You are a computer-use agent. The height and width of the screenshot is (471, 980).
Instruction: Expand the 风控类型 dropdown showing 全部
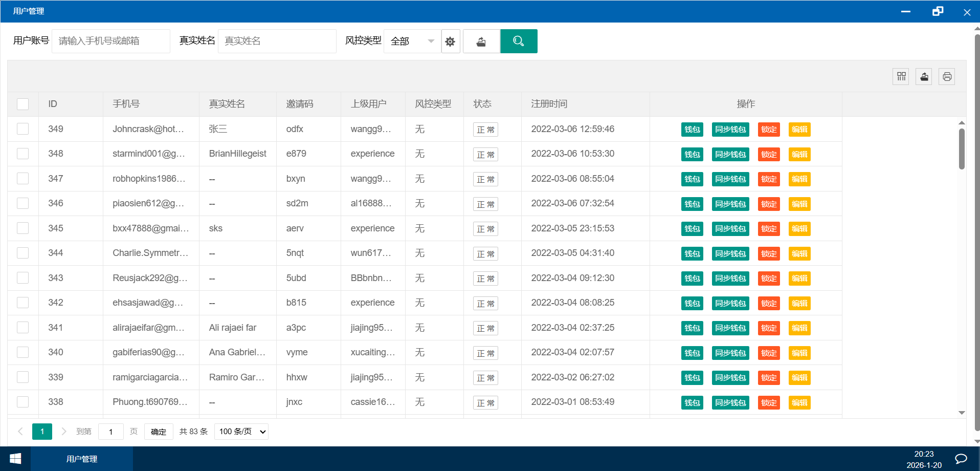(x=412, y=41)
